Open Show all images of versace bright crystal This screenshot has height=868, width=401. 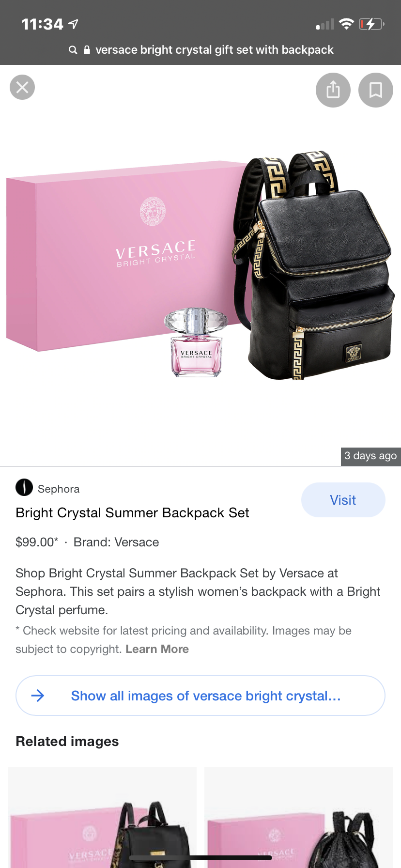point(200,696)
